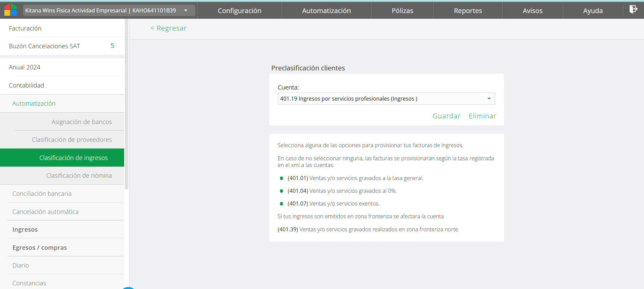Open the Automatización top menu
Screen dimensions: 644x289
point(326,11)
